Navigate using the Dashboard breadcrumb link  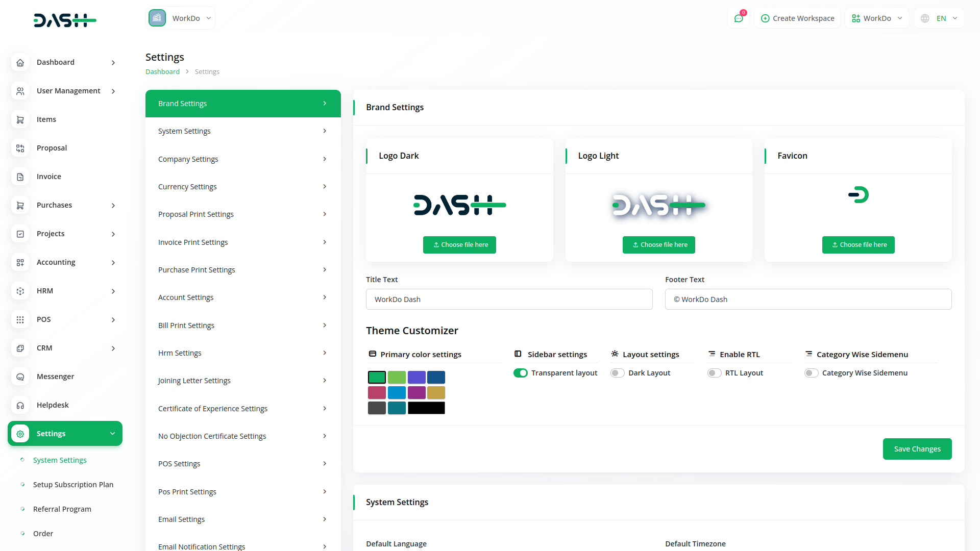[162, 71]
